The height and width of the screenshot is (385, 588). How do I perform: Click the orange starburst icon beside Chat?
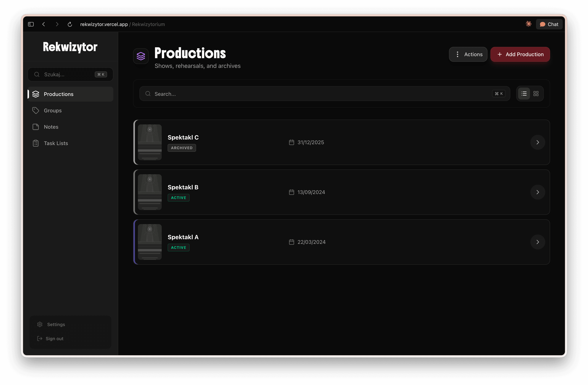[x=529, y=24]
